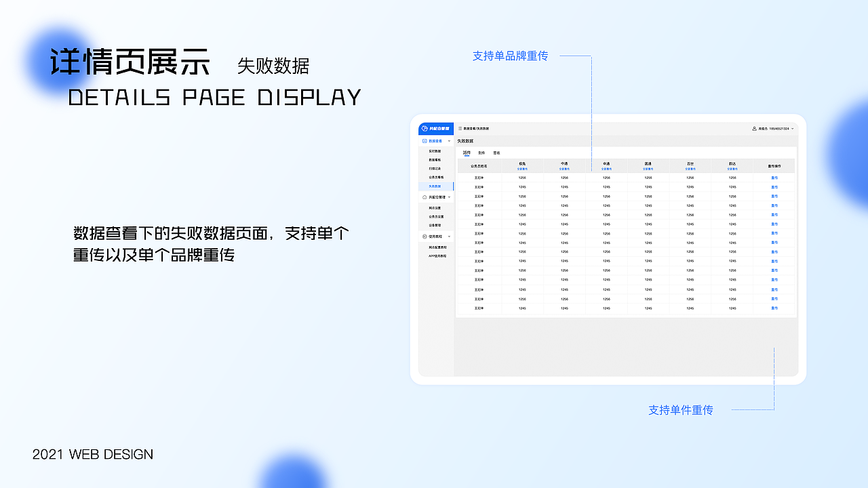Viewport: 868px width, 488px height.
Task: Click the 共配仓管理 logo icon top-left
Action: click(x=425, y=128)
